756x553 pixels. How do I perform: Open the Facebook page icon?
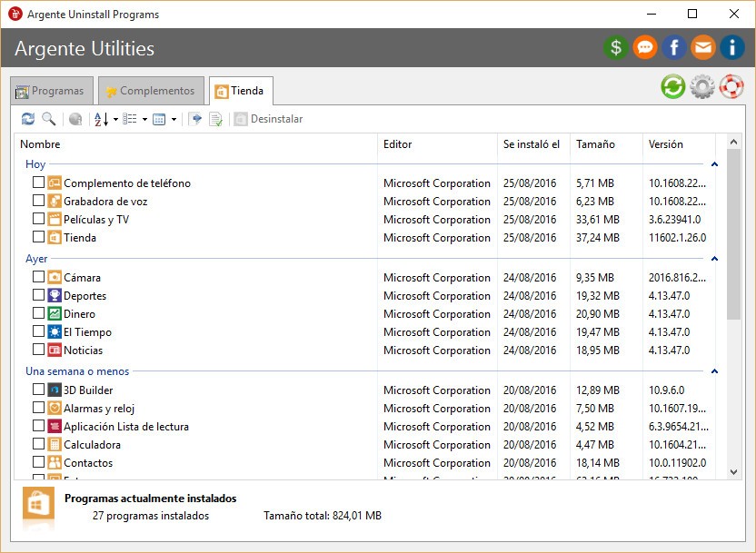point(674,48)
